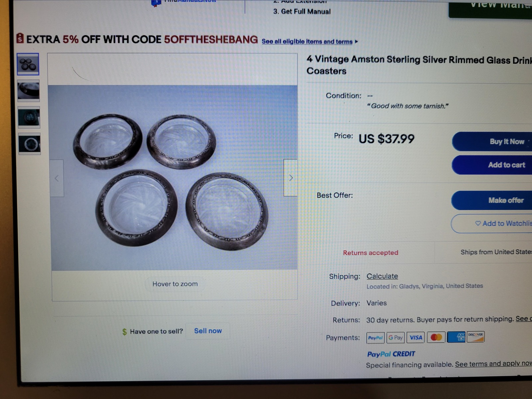Select the first coaster thumbnail
The height and width of the screenshot is (399, 532).
(x=28, y=64)
